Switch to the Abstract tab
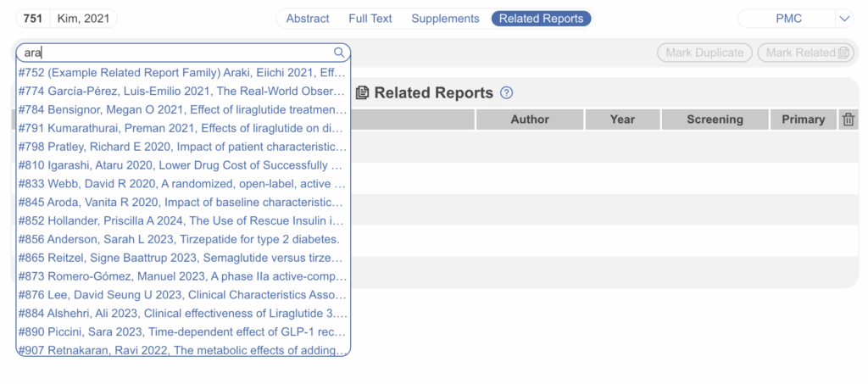 tap(309, 19)
